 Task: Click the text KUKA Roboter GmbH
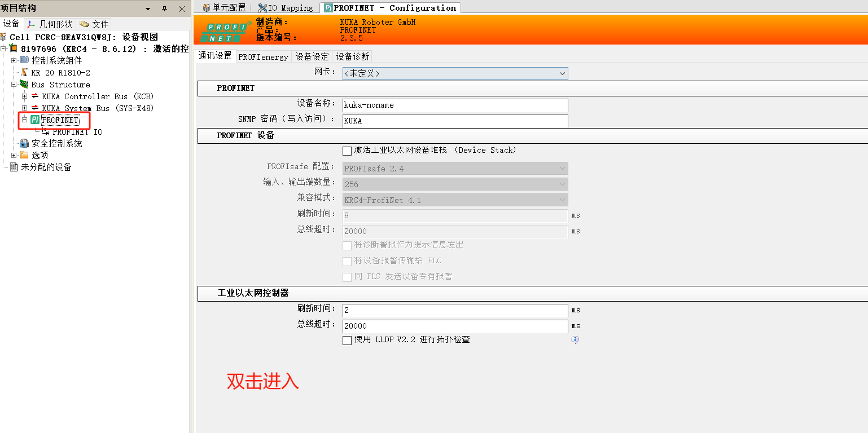tap(378, 22)
